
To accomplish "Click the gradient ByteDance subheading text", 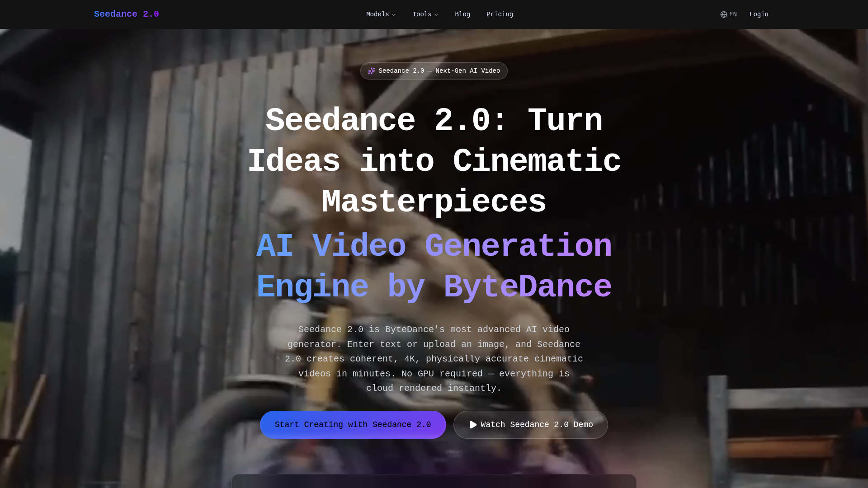I will click(434, 267).
